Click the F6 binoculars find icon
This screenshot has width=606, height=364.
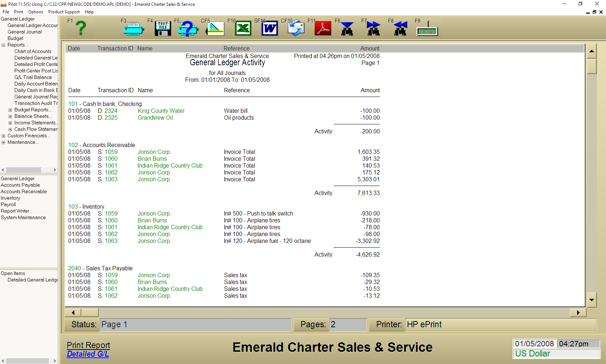[347, 28]
